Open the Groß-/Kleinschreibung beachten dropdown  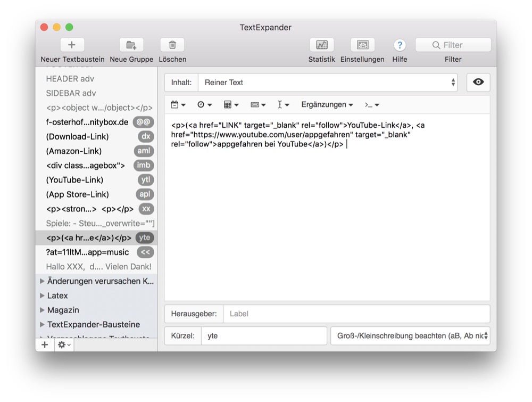(410, 336)
